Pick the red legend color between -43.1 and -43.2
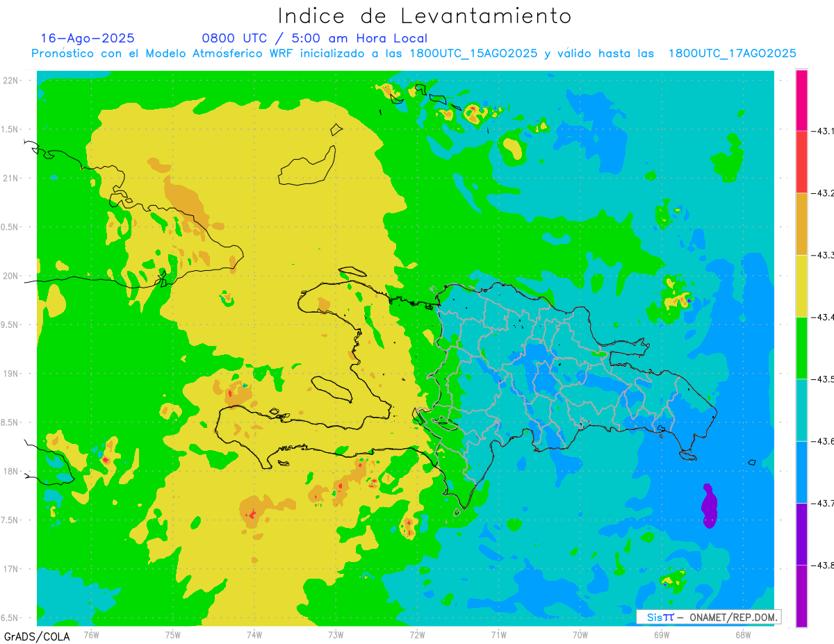Screen dimensions: 834x644 tap(801, 162)
